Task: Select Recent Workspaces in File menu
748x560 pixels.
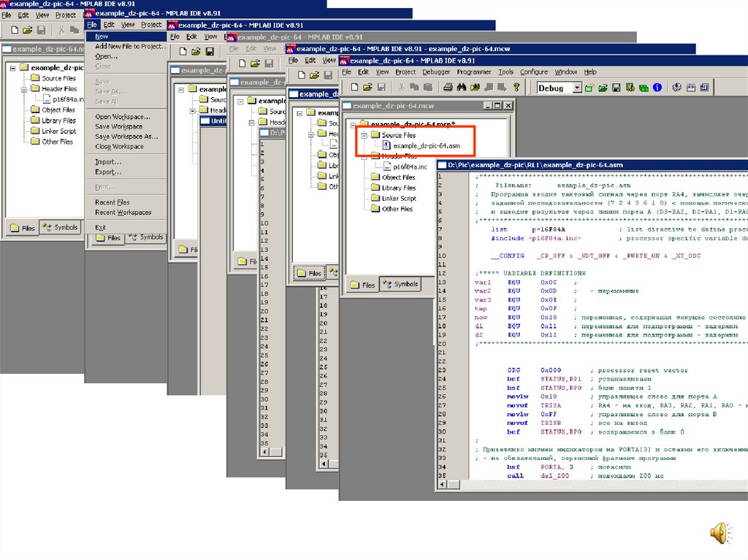Action: 123,212
